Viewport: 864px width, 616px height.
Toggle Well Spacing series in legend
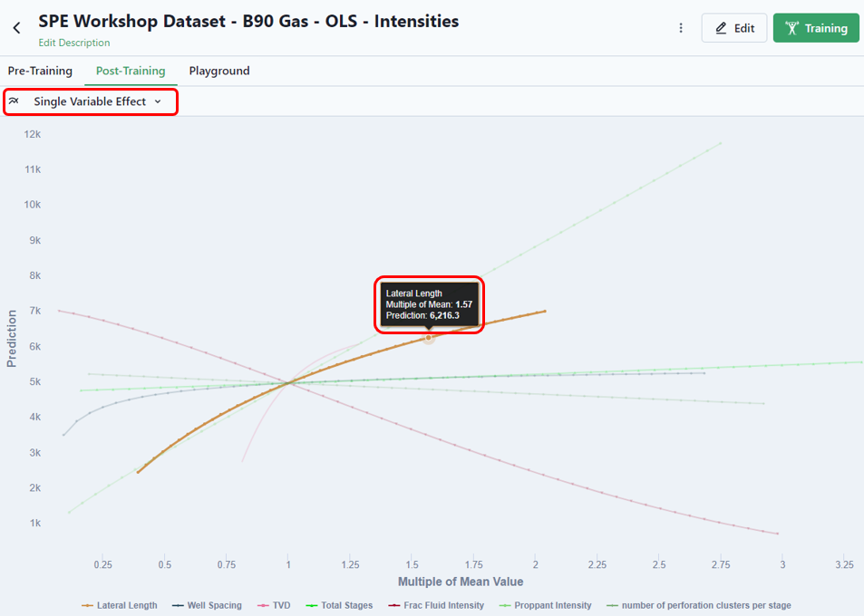tap(207, 605)
